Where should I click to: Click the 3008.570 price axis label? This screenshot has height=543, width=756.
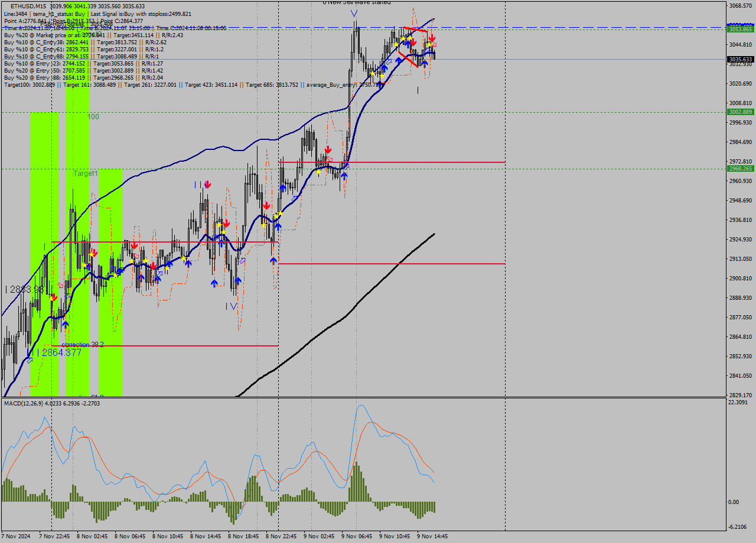click(x=740, y=103)
